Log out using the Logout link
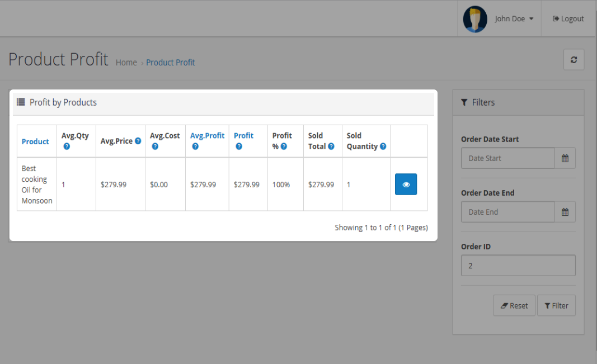Screen dimensions: 597x364 568,19
